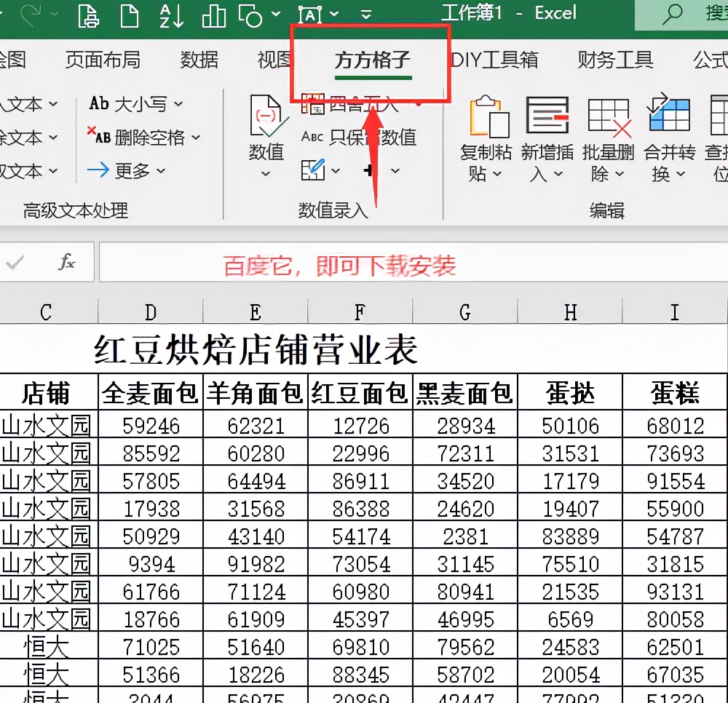Expand the 数值 button dropdown arrow
The height and width of the screenshot is (703, 728).
click(266, 174)
